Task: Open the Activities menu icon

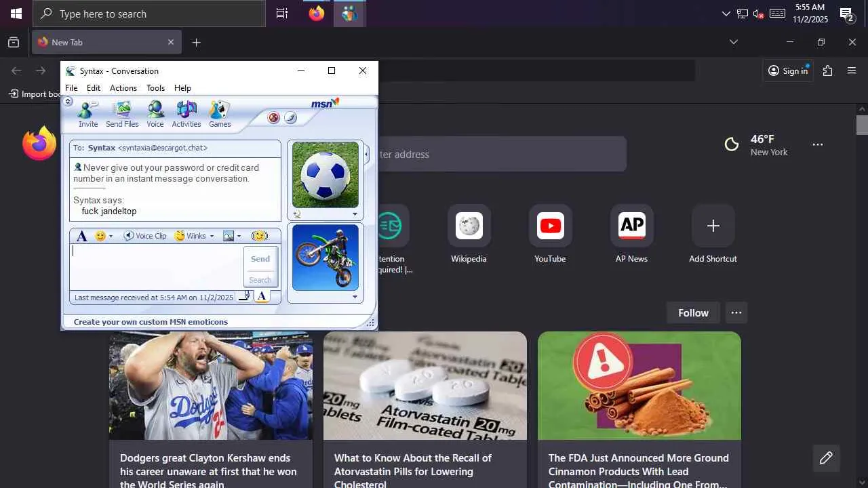Action: coord(186,114)
